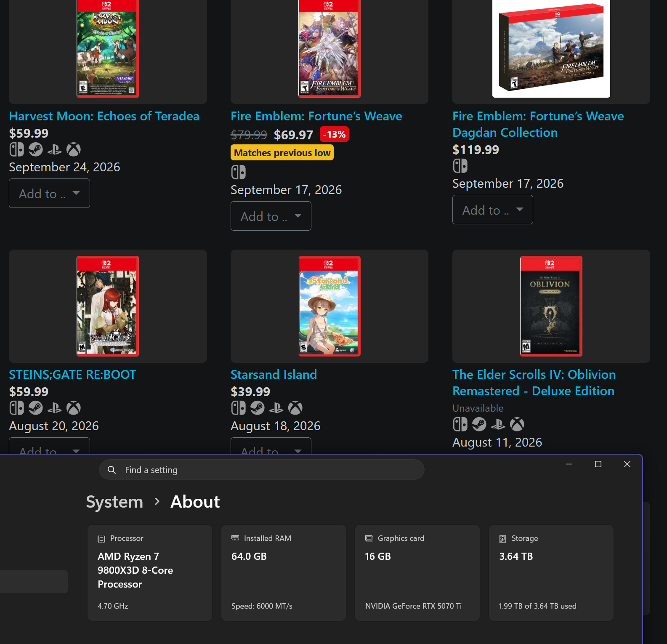Click the August 18, 2026 release date

point(276,426)
